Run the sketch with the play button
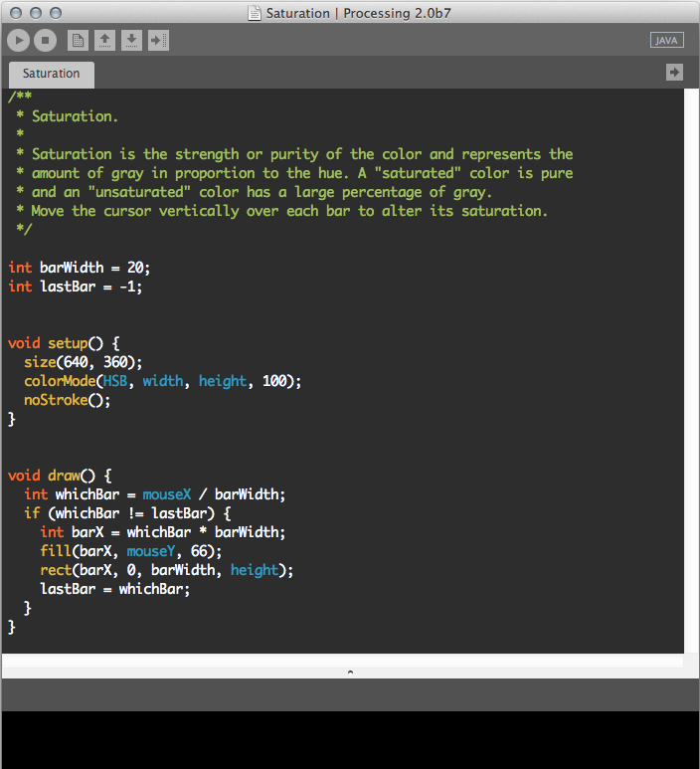The width and height of the screenshot is (700, 769). click(x=19, y=40)
